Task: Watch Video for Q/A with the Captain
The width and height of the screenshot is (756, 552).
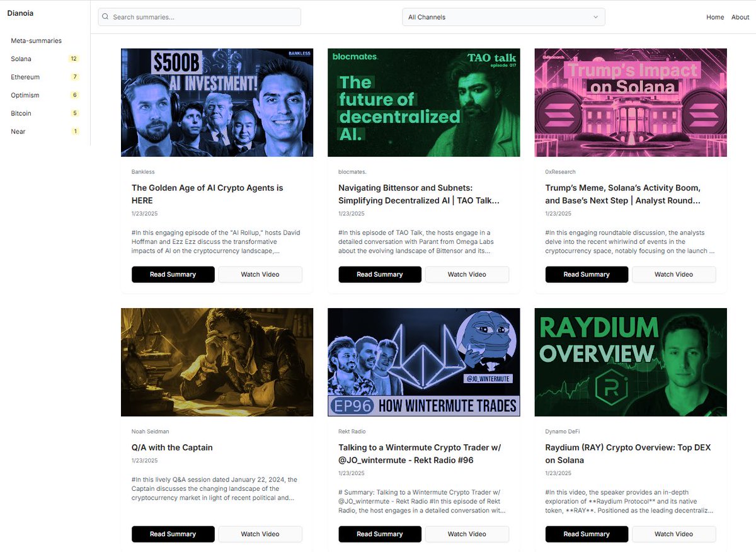Action: pyautogui.click(x=260, y=534)
